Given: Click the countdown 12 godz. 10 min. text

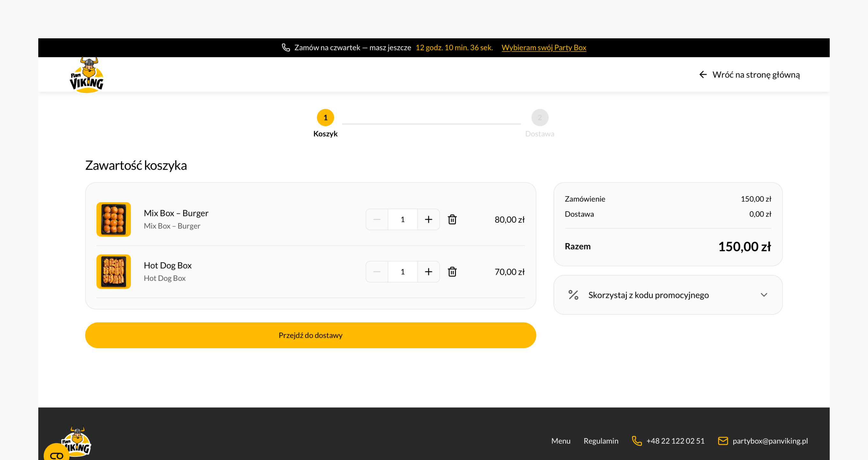Looking at the screenshot, I should pos(454,48).
